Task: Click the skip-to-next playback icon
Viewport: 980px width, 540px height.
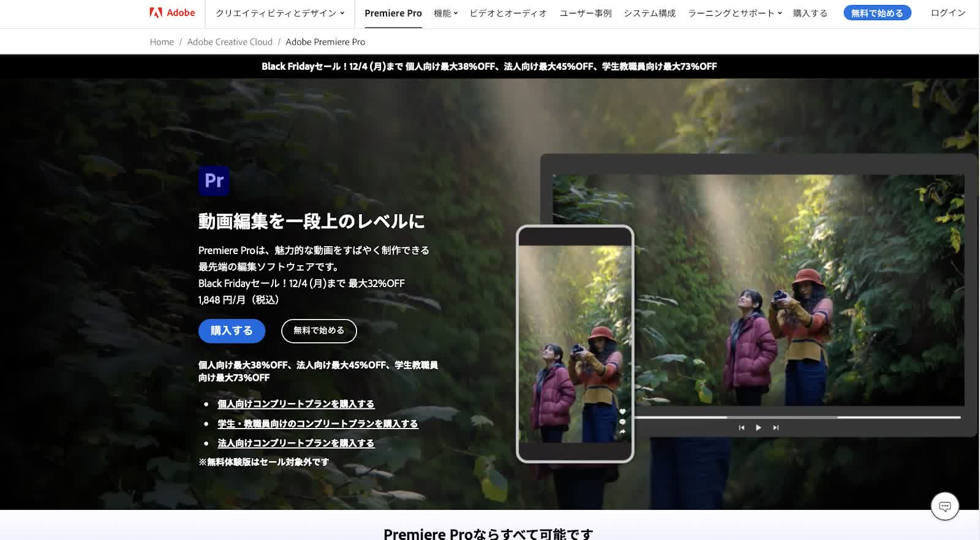Action: [x=775, y=427]
